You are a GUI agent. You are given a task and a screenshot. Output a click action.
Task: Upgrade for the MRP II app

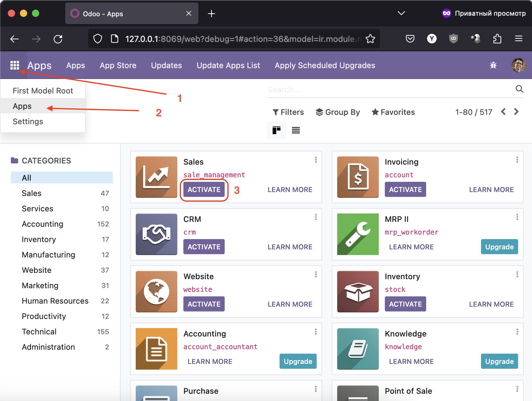(499, 247)
